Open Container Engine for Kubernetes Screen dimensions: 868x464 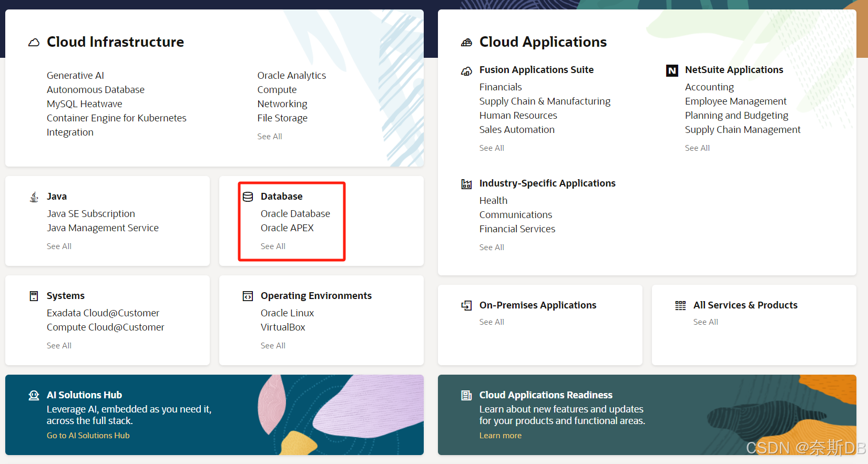(x=117, y=118)
